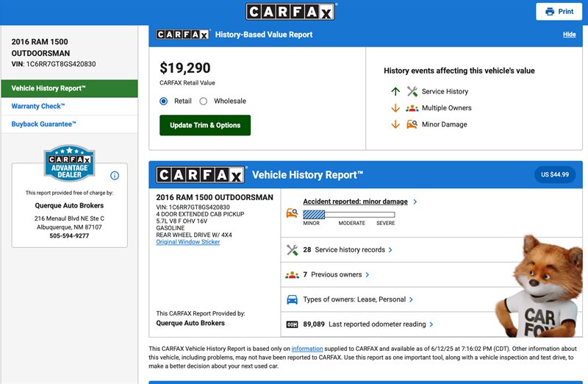Click the CARFAX logo in top header
Screen dimensions: 588x384
tap(290, 12)
